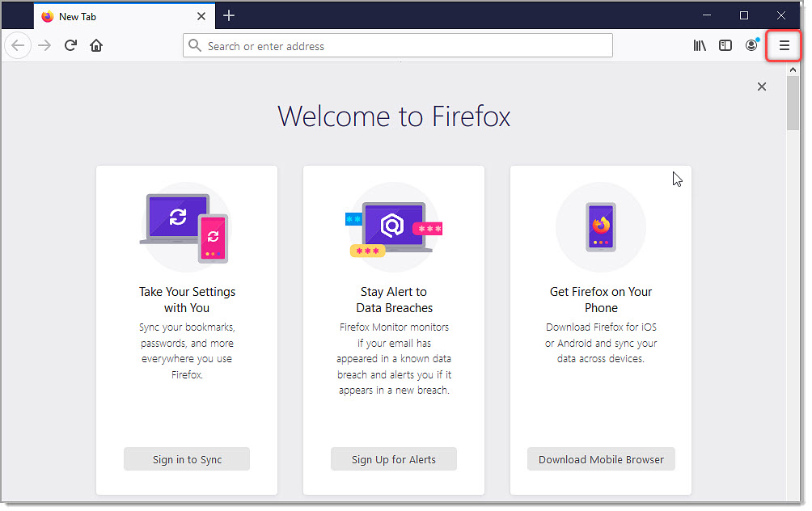812x511 pixels.
Task: Dismiss the Welcome to Firefox panel
Action: pyautogui.click(x=761, y=87)
